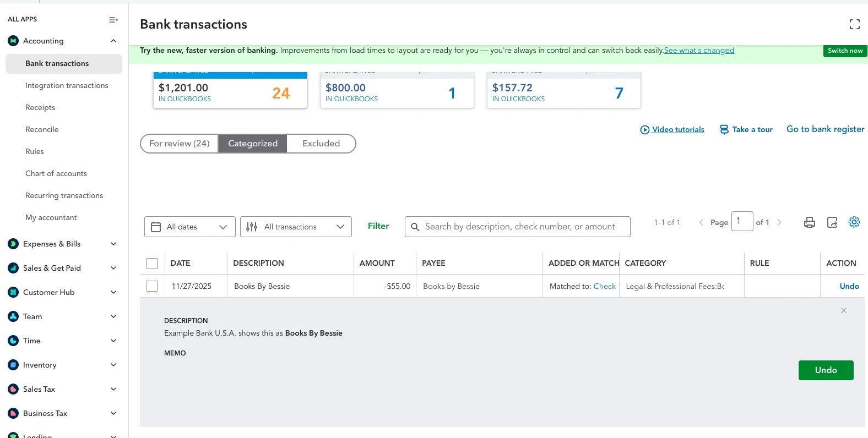Export transactions using the export icon
This screenshot has width=868, height=438.
pyautogui.click(x=832, y=222)
